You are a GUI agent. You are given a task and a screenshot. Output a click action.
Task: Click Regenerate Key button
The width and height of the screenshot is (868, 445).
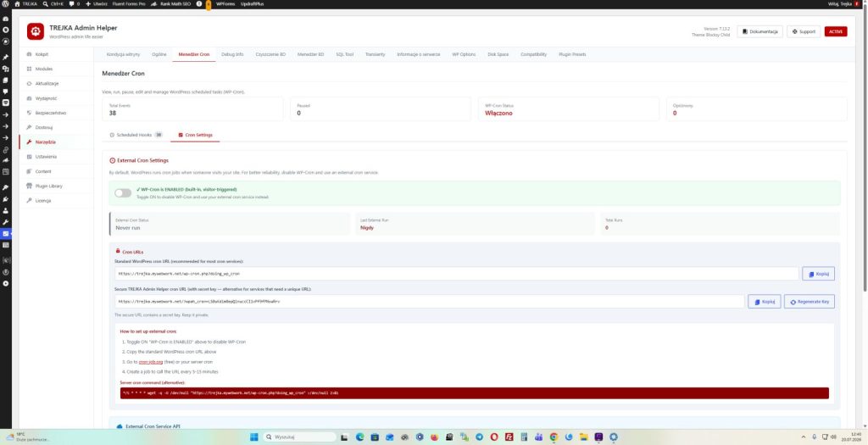(810, 302)
